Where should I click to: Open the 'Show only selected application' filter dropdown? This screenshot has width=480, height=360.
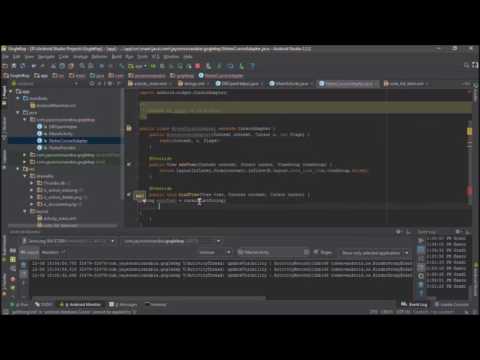pos(375,253)
